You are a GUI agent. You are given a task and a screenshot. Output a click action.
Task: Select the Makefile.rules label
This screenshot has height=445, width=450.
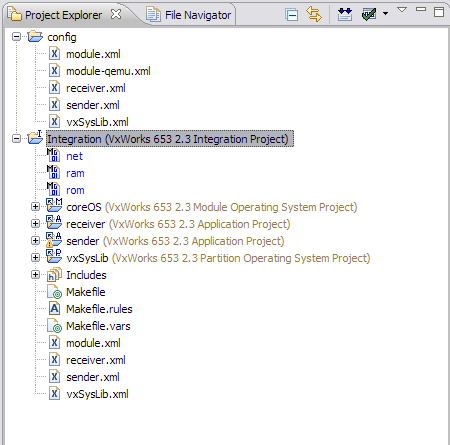click(x=99, y=309)
